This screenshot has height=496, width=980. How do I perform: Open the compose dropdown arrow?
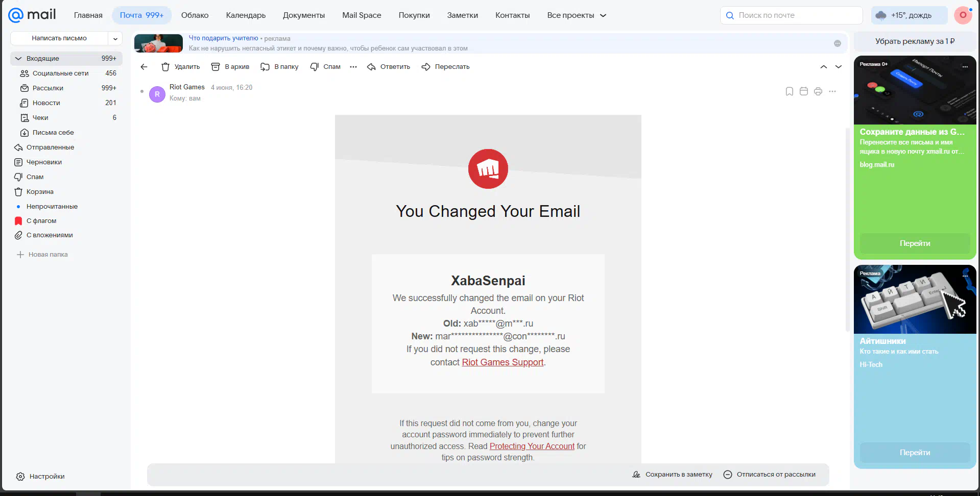(115, 38)
